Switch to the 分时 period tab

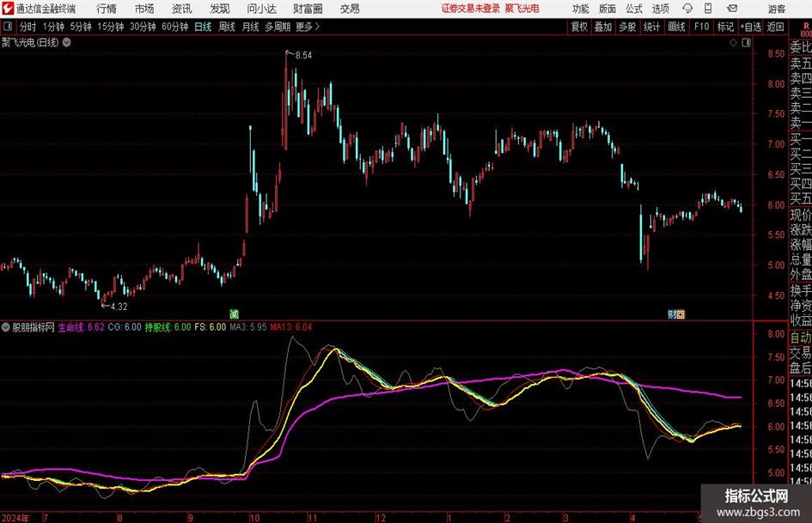(x=28, y=27)
